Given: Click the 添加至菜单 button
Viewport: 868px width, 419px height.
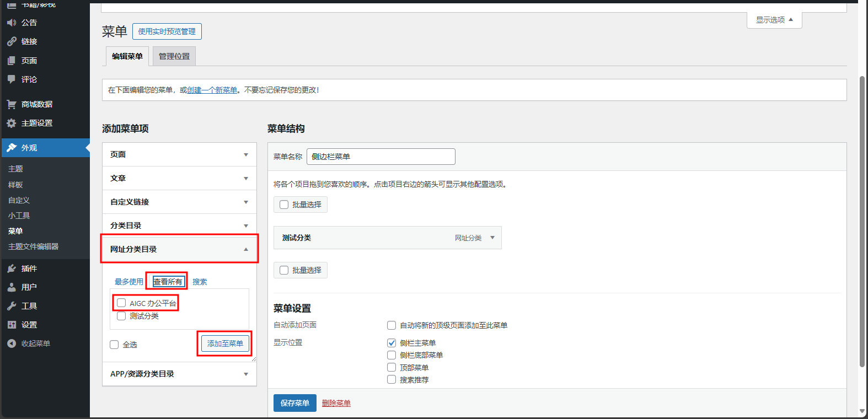Looking at the screenshot, I should coord(225,343).
